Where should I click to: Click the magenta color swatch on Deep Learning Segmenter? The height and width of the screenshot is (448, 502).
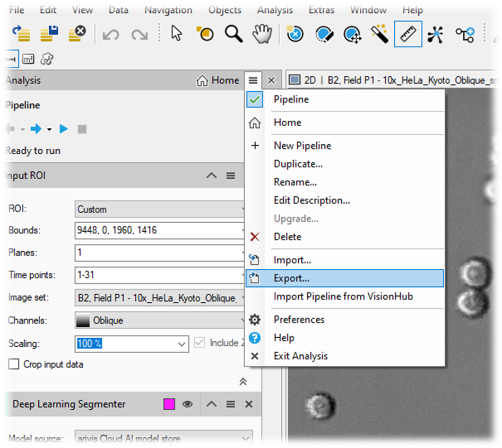click(169, 404)
